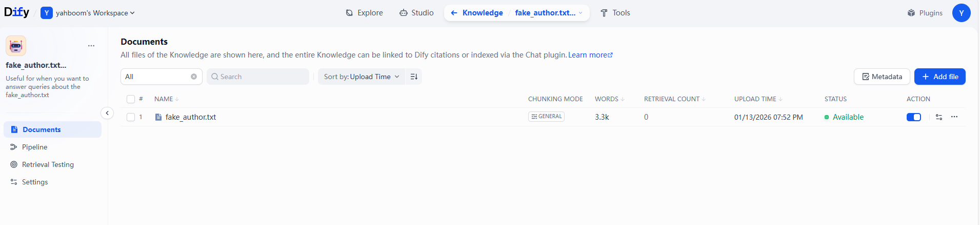Open more actions menu for fake_author.txt
This screenshot has width=980, height=225.
pyautogui.click(x=954, y=117)
